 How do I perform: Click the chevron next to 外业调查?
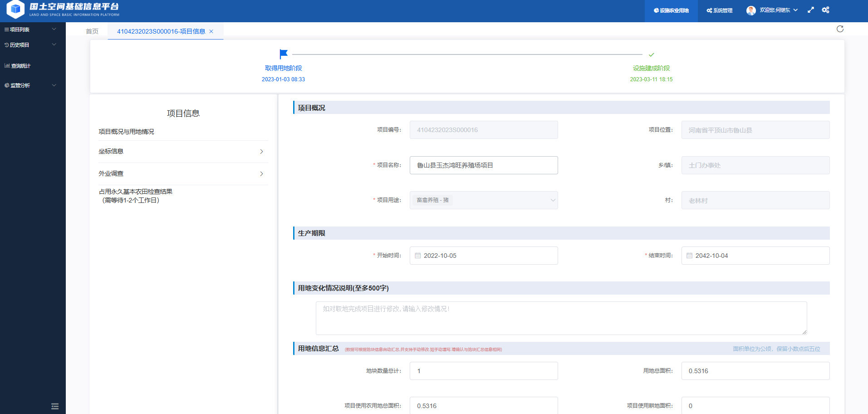pyautogui.click(x=262, y=174)
